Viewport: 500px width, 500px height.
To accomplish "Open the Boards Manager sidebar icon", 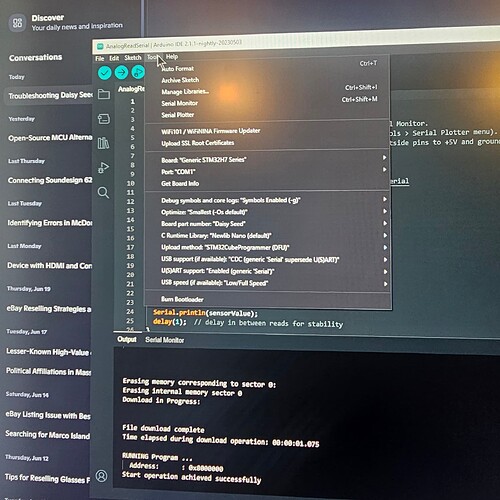I will 104,119.
